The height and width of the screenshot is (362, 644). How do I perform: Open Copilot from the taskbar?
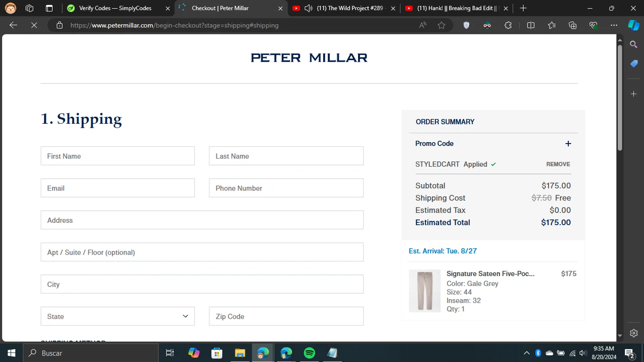click(x=194, y=353)
